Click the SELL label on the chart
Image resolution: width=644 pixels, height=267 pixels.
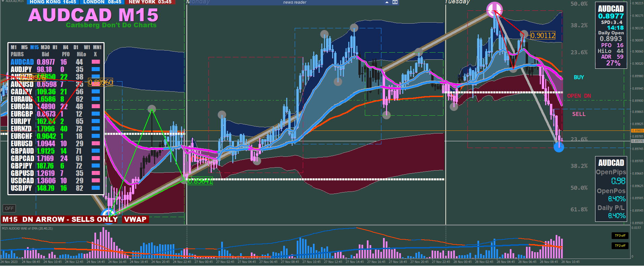[x=579, y=114]
